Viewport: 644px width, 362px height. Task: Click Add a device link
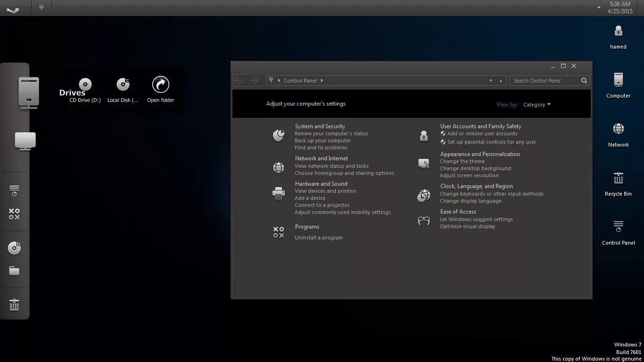[x=310, y=198]
